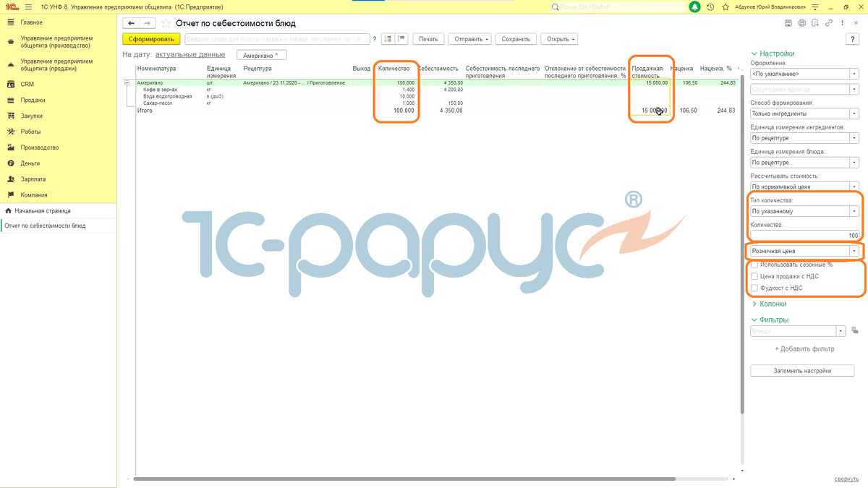
Task: Collapse the Фильтры section
Action: (770, 320)
